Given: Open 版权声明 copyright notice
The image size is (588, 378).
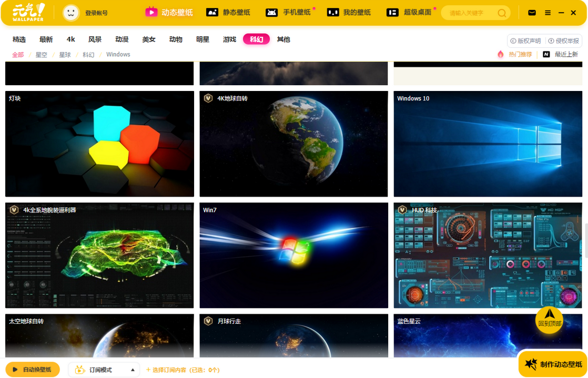Looking at the screenshot, I should (526, 41).
